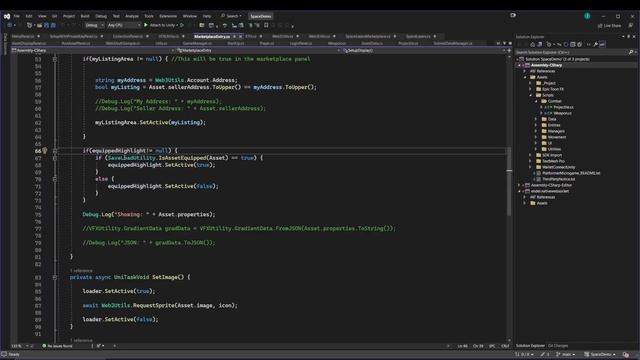Screen dimensions: 640x360
Task: Collapse the if block at line 53
Action: (55, 59)
